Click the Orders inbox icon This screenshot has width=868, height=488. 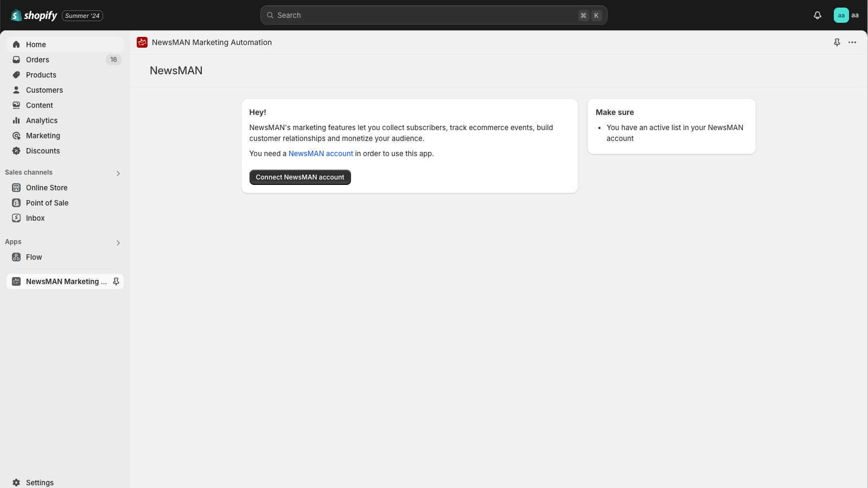coord(16,60)
